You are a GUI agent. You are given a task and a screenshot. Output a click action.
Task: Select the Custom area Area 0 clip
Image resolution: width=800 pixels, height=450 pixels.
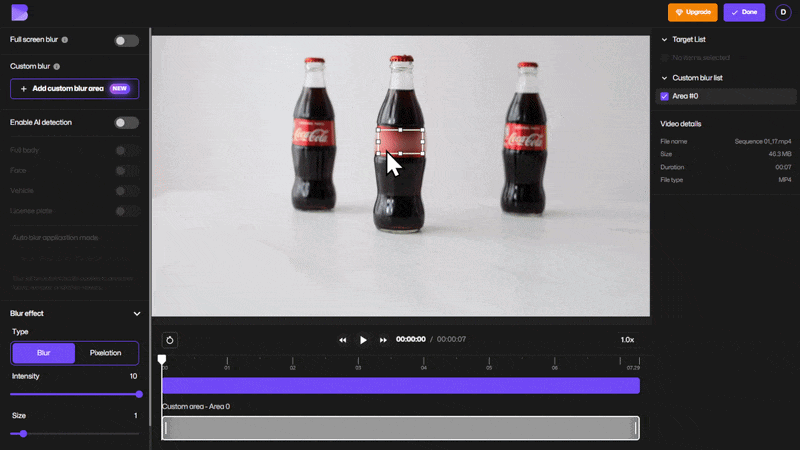coord(401,428)
